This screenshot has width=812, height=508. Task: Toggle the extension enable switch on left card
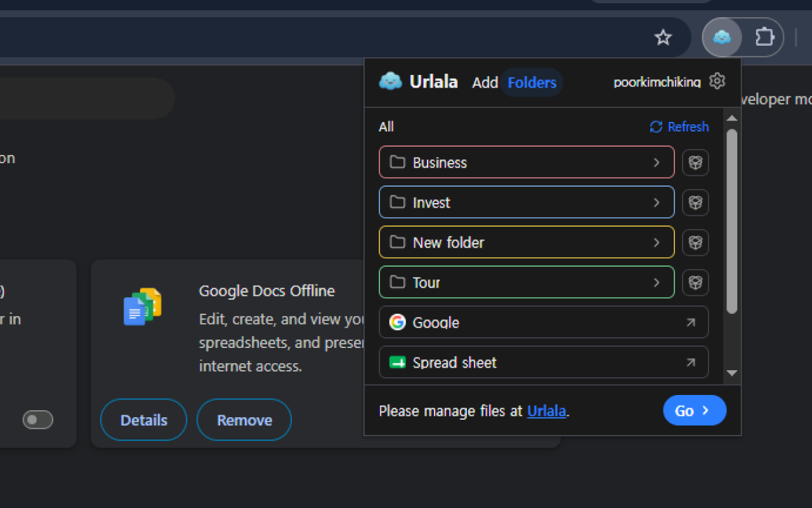37,420
